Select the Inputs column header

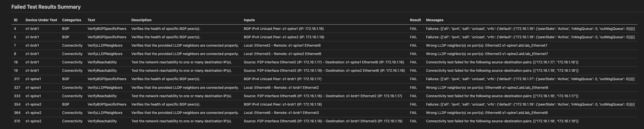point(249,20)
